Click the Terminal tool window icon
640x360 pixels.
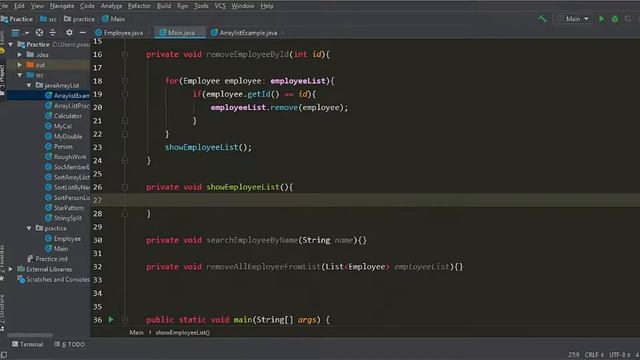point(15,344)
